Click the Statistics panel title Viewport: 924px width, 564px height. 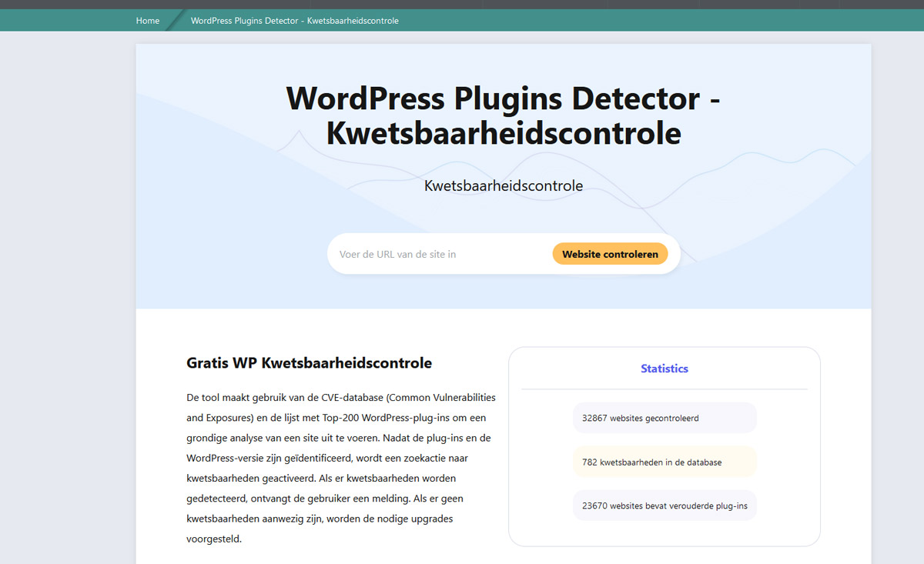pos(665,369)
